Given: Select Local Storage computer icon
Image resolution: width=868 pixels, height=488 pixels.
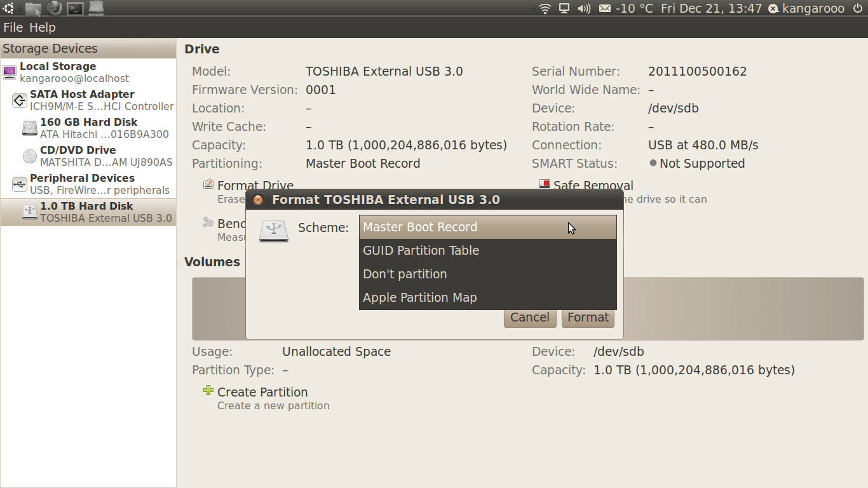Looking at the screenshot, I should [10, 72].
